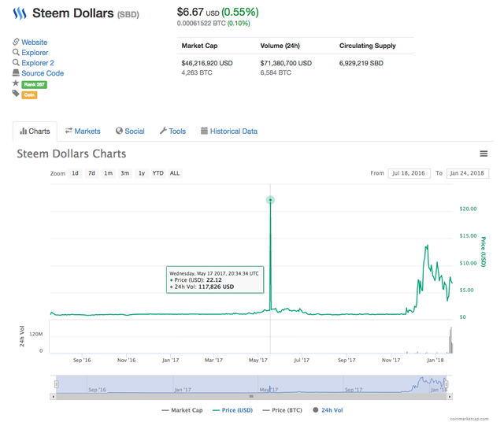Viewport: 504px width, 422px height.
Task: Click the orange Coin badge
Action: 29,94
